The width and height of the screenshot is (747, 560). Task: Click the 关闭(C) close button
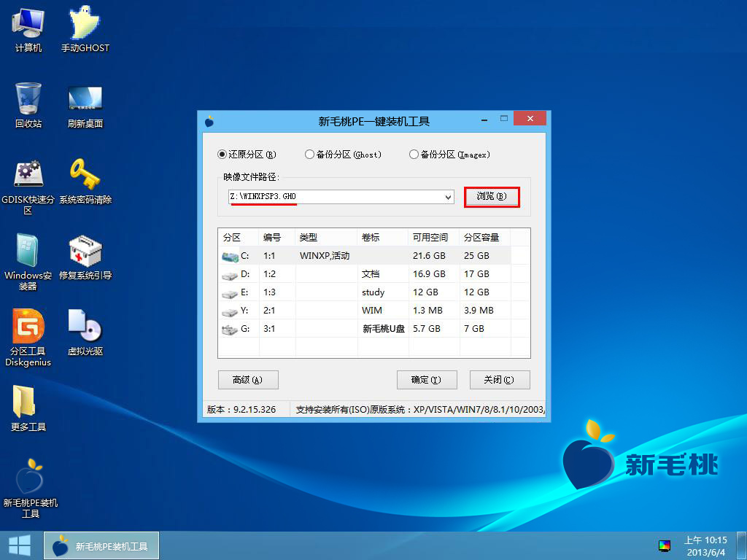point(499,379)
